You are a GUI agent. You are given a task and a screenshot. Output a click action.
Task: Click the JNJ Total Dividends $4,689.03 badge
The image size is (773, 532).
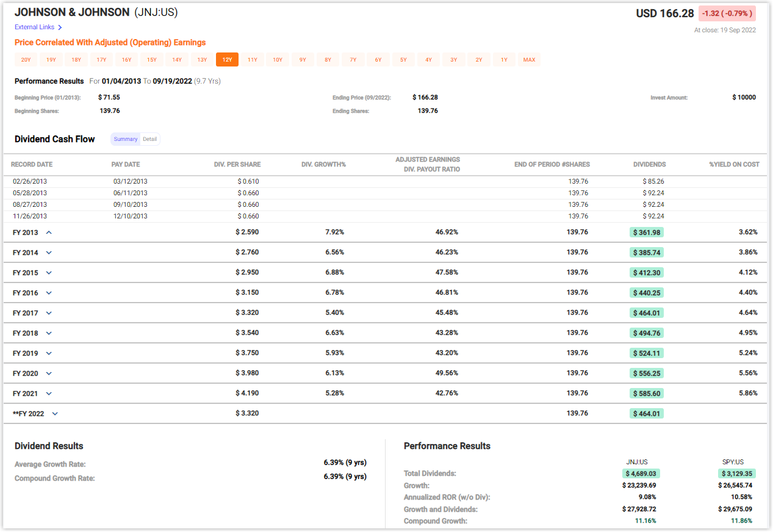pyautogui.click(x=641, y=473)
